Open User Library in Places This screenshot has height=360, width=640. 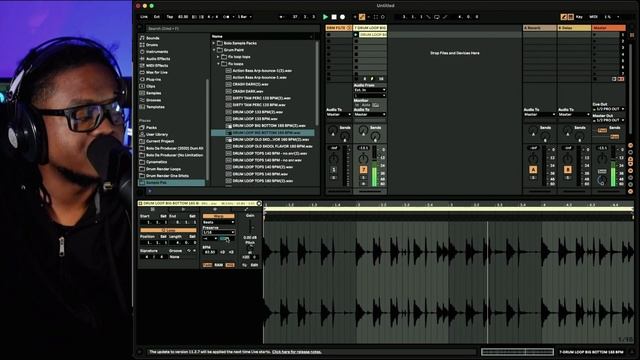[x=157, y=134]
